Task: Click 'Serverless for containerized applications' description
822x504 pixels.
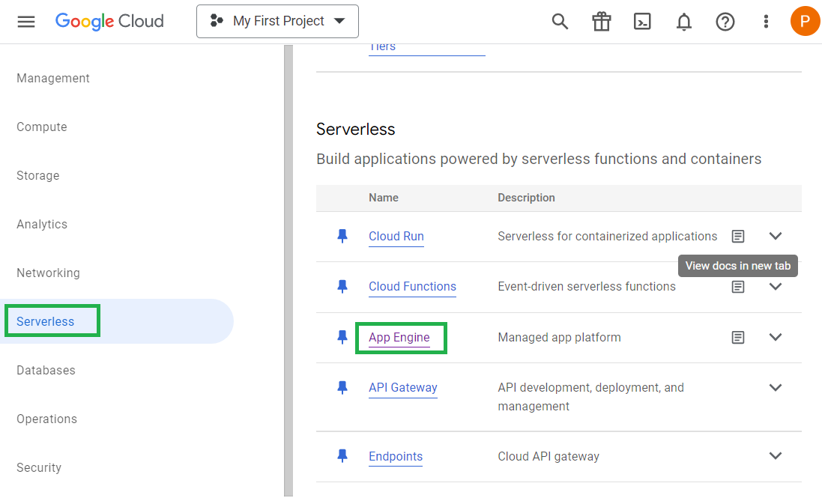Action: click(607, 237)
